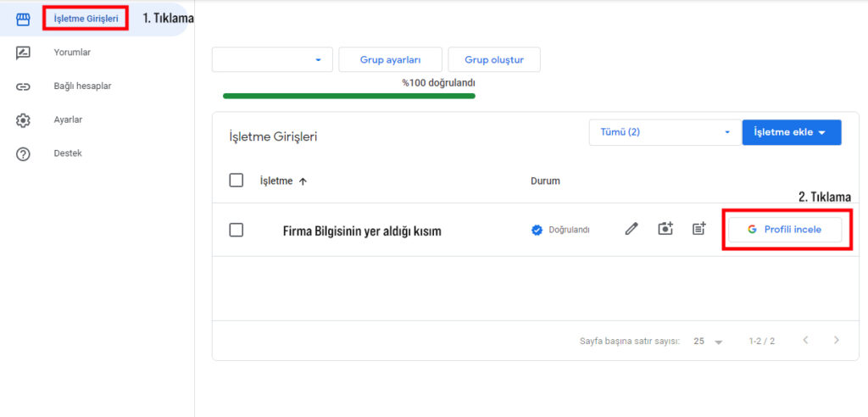Screen dimensions: 868x417
Task: Open Yorumlar in the sidebar menu
Action: 72,53
